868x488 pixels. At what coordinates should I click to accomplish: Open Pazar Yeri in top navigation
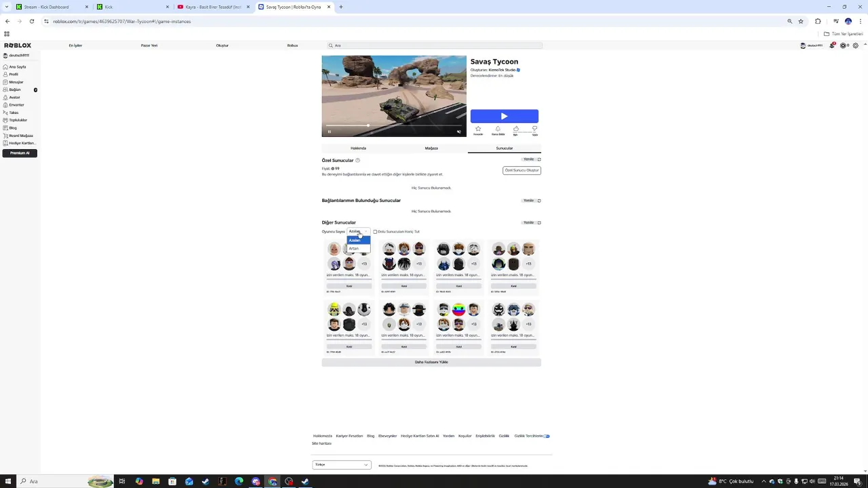(149, 45)
